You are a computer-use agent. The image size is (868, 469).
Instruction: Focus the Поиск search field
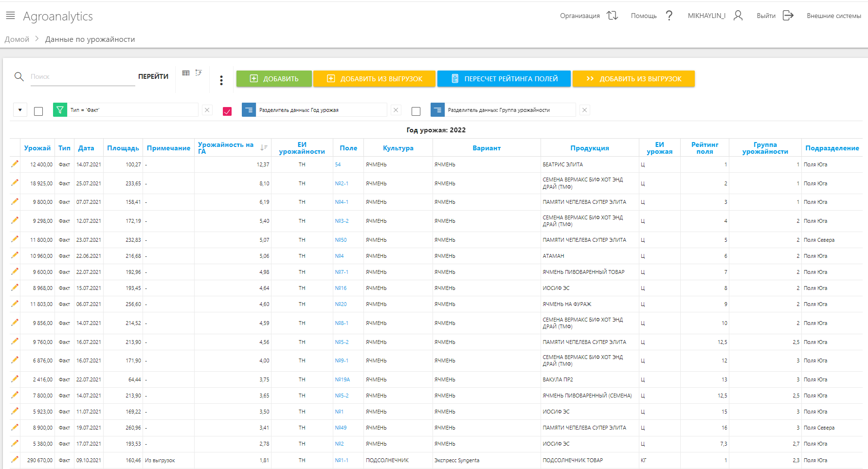[x=83, y=77]
